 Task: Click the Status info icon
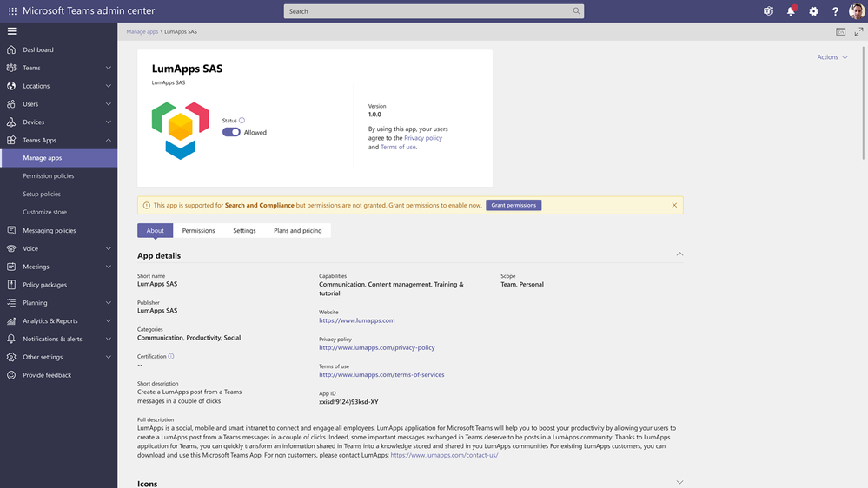click(242, 120)
